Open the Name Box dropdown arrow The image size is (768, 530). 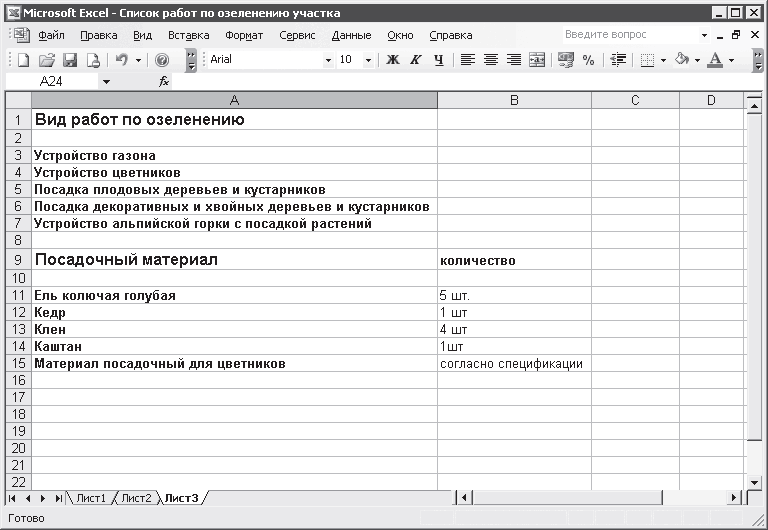[x=106, y=82]
